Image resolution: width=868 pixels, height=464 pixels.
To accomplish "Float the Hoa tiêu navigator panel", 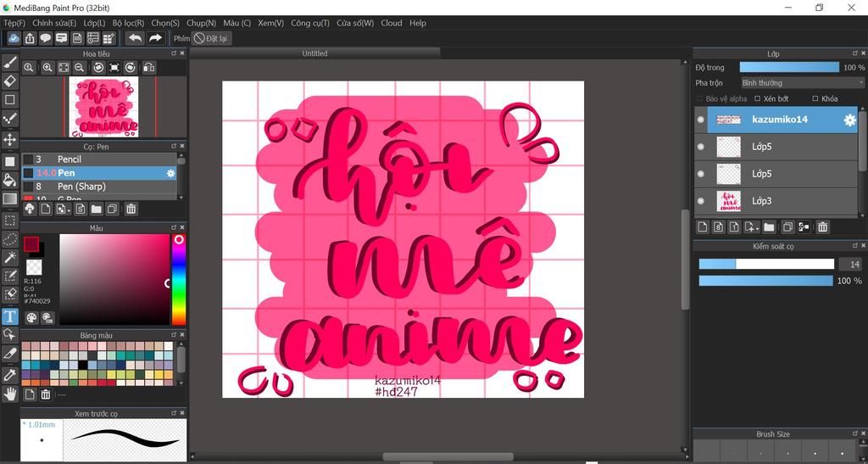I will click(173, 53).
